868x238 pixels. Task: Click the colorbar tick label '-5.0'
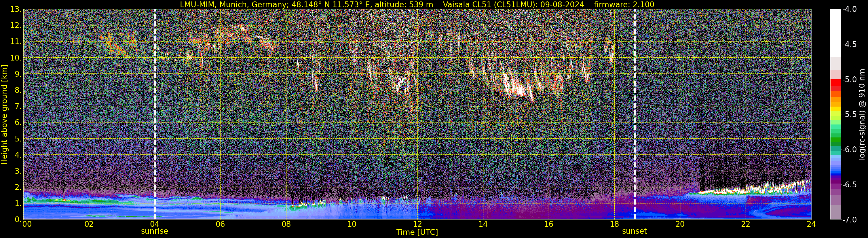(850, 79)
